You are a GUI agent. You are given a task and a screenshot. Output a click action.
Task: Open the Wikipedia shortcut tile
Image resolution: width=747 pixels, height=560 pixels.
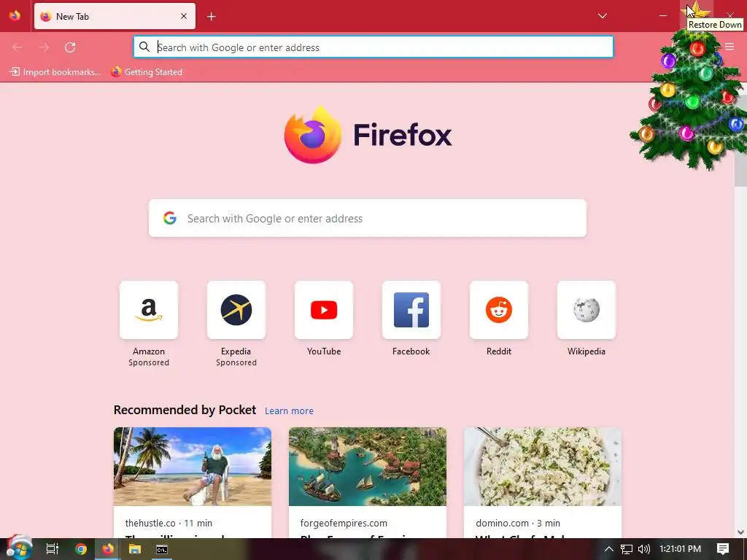pos(587,310)
